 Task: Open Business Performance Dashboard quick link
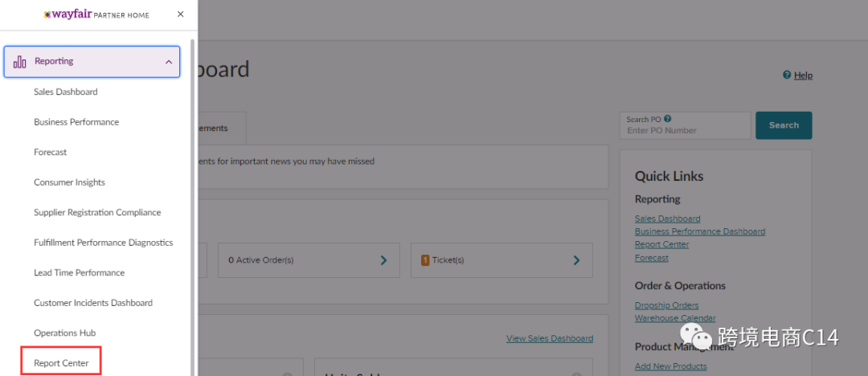pyautogui.click(x=700, y=231)
